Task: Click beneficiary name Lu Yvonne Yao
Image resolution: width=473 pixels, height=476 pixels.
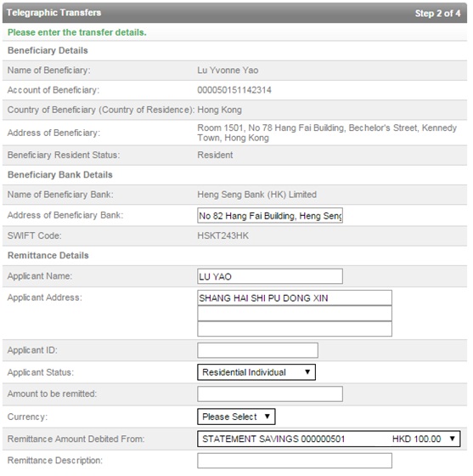Action: 228,71
